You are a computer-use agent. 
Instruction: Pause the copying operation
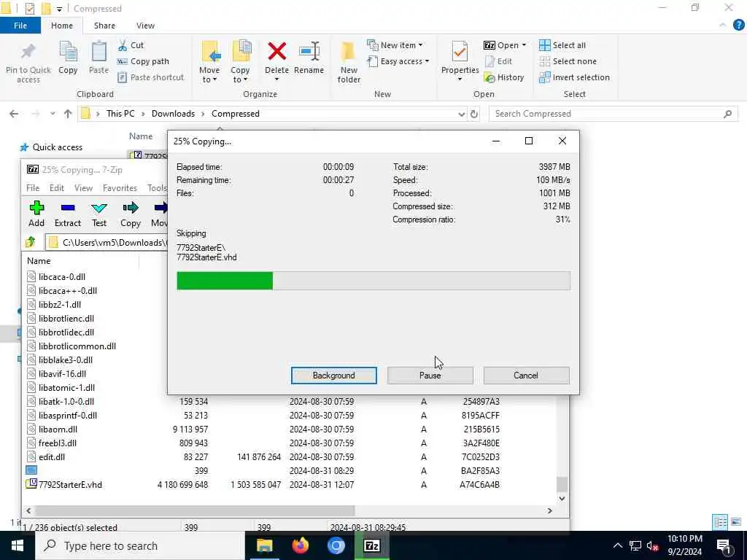click(430, 376)
